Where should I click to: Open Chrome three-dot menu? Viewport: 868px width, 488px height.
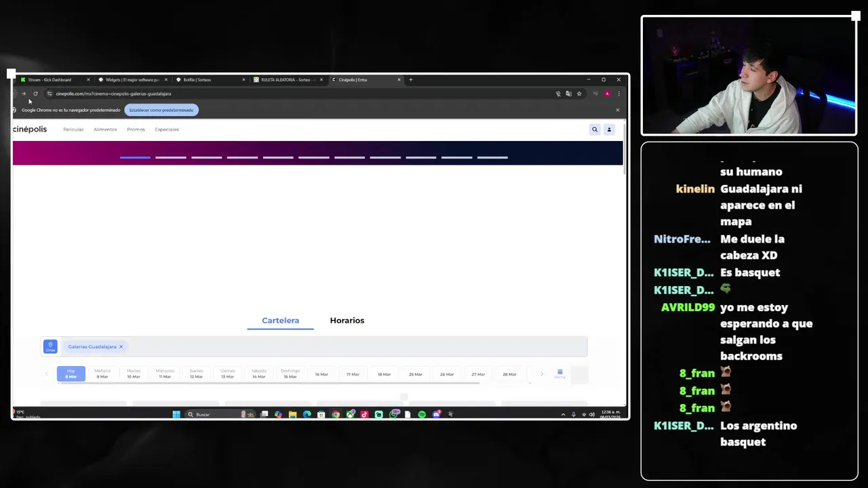point(618,94)
